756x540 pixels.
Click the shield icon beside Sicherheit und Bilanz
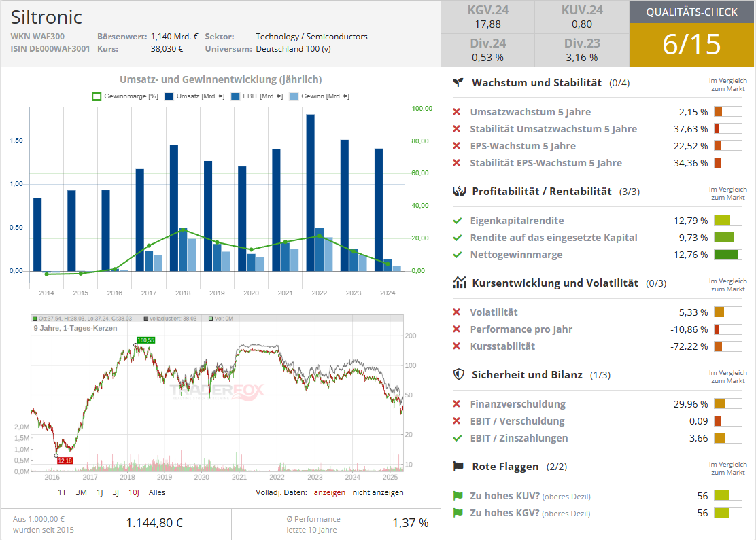[x=458, y=374]
